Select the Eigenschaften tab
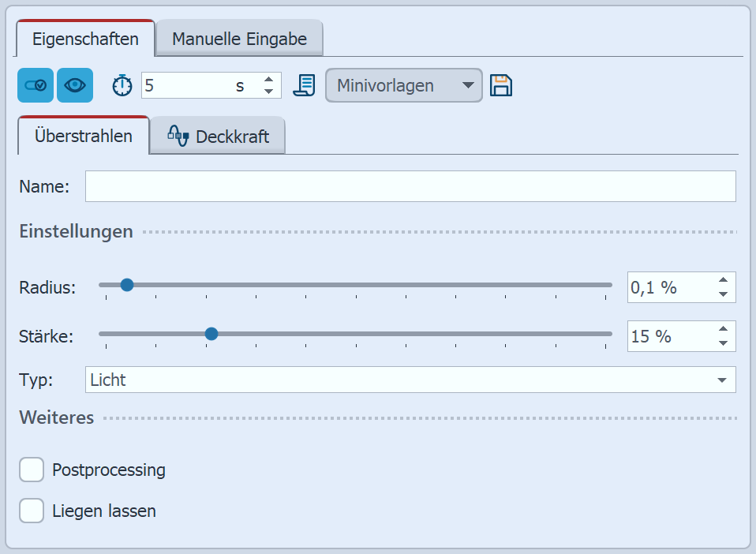Viewport: 756px width, 554px height. coord(85,39)
